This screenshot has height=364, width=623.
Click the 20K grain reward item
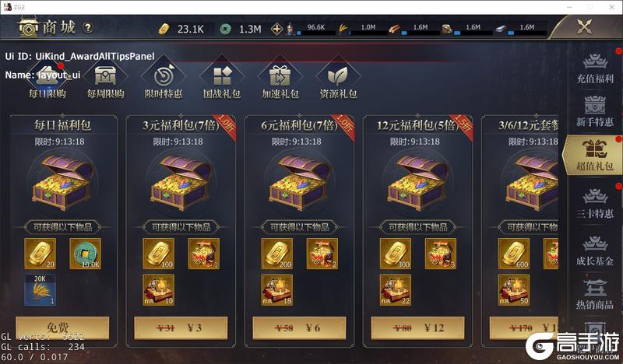[40, 290]
